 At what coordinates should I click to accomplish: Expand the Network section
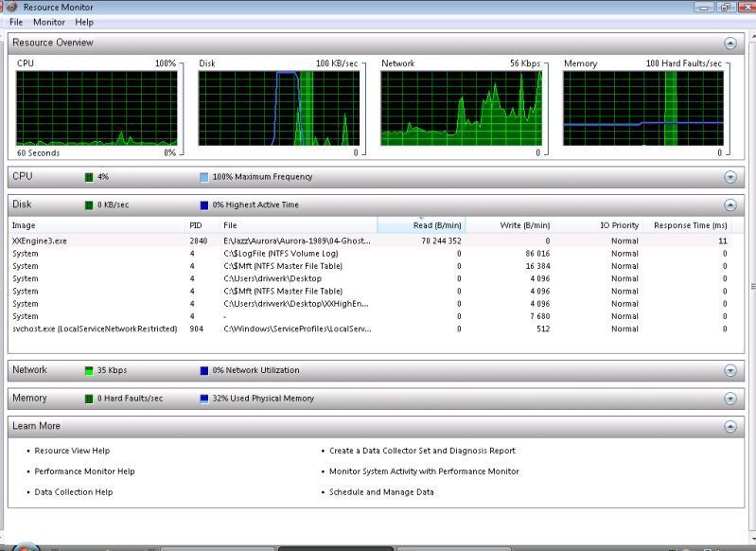pyautogui.click(x=730, y=370)
